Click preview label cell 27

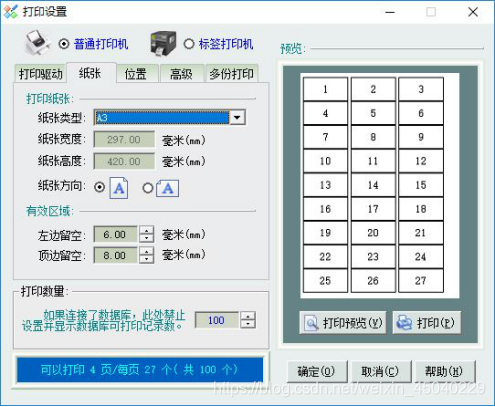[421, 281]
